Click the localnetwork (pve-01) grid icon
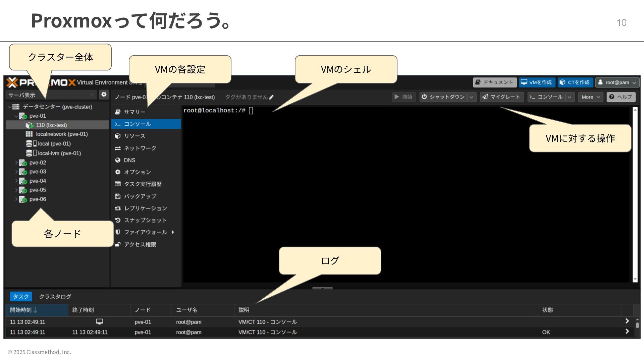The width and height of the screenshot is (644, 362). (x=29, y=134)
